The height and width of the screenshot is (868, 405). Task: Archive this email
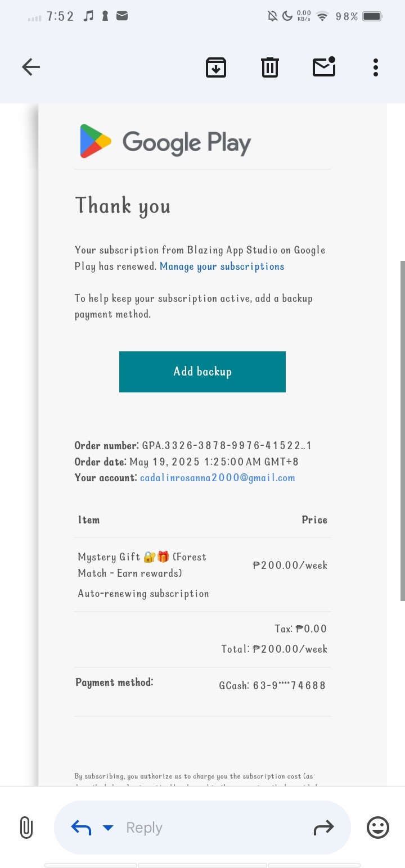(216, 67)
